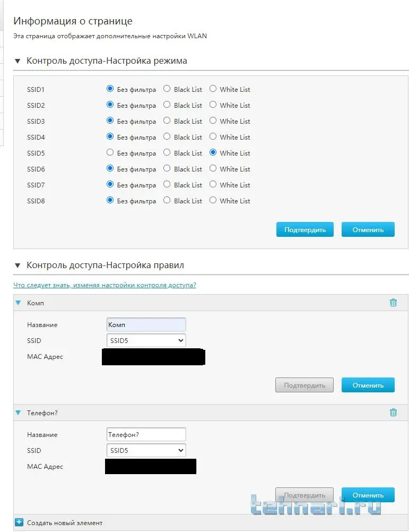Screen dimensions: 409x532
Task: Select White List for SSID4
Action: (x=213, y=136)
